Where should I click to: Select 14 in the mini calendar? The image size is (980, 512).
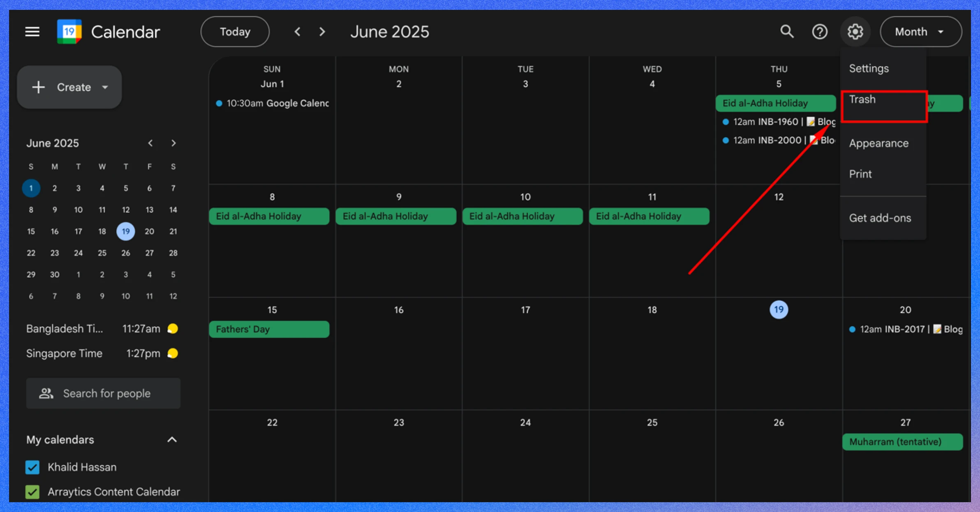tap(173, 210)
